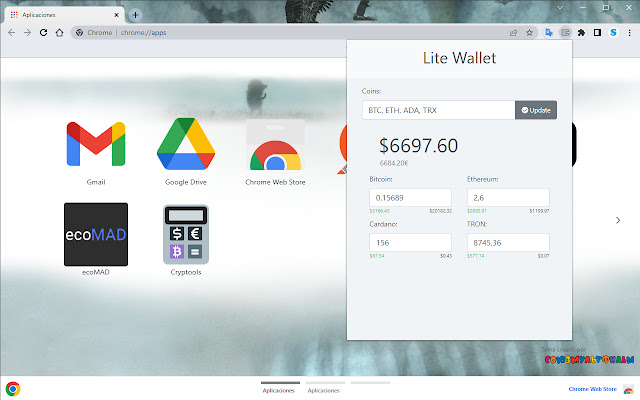Go back with the browser back arrow
The width and height of the screenshot is (640, 400).
tap(11, 33)
